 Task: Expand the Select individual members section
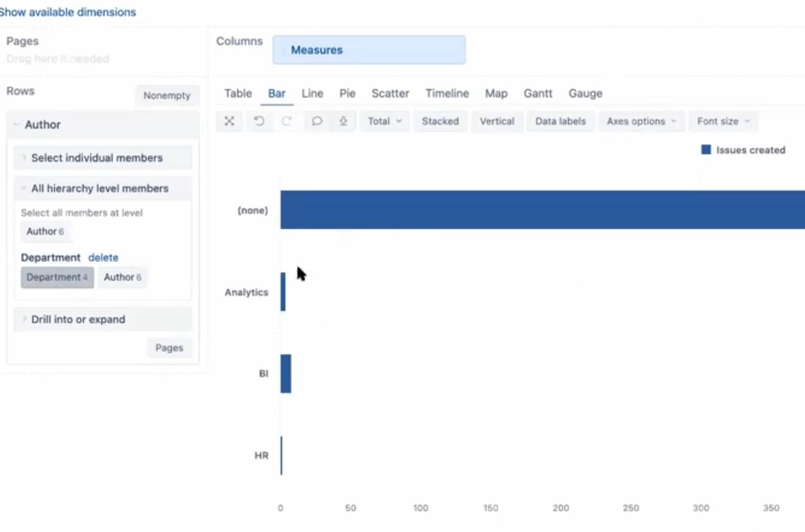[97, 158]
